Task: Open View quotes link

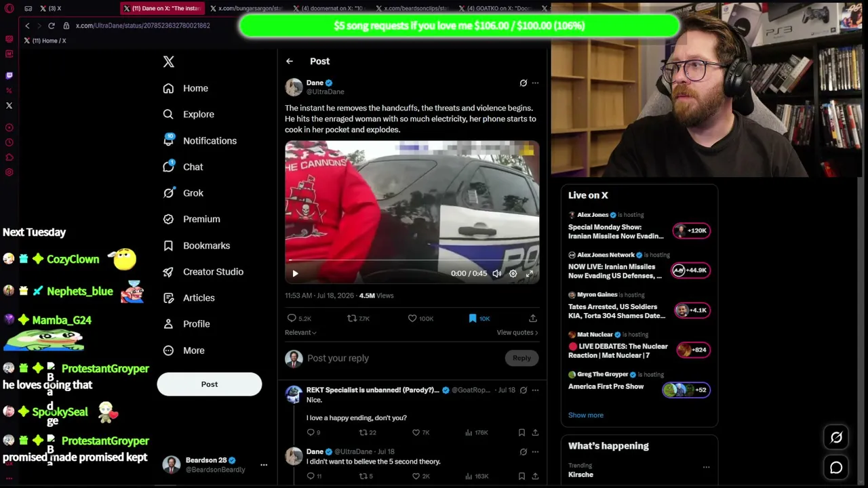Action: pyautogui.click(x=517, y=333)
